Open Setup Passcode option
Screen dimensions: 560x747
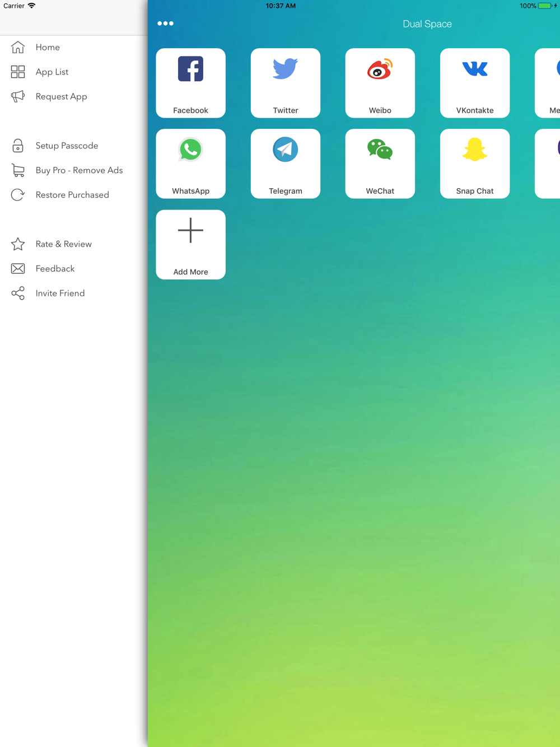(67, 146)
